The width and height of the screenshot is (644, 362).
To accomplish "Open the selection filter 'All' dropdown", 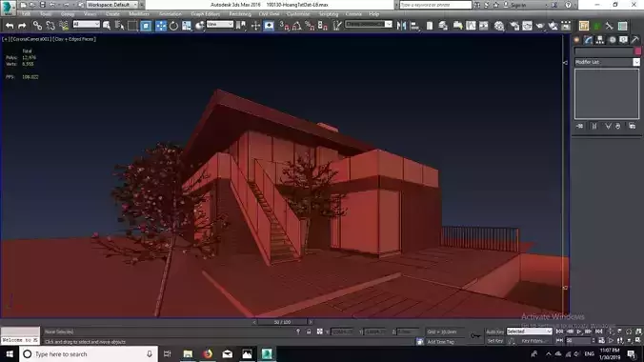I will pyautogui.click(x=87, y=25).
